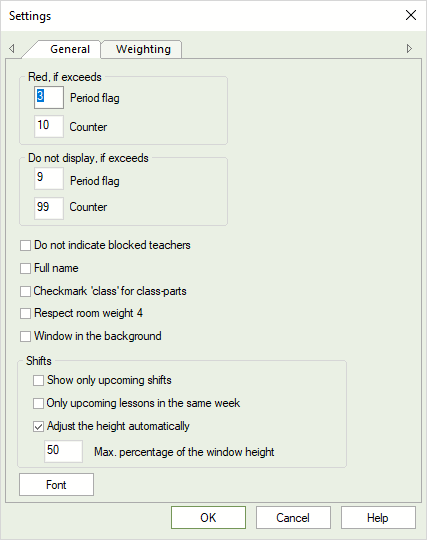Enable Respect room weight 4
This screenshot has width=427, height=540.
pyautogui.click(x=25, y=314)
